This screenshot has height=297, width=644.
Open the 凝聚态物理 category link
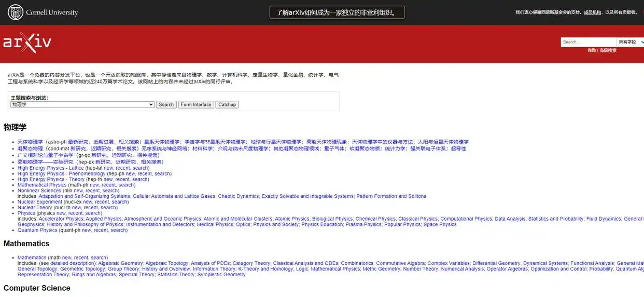(x=30, y=148)
